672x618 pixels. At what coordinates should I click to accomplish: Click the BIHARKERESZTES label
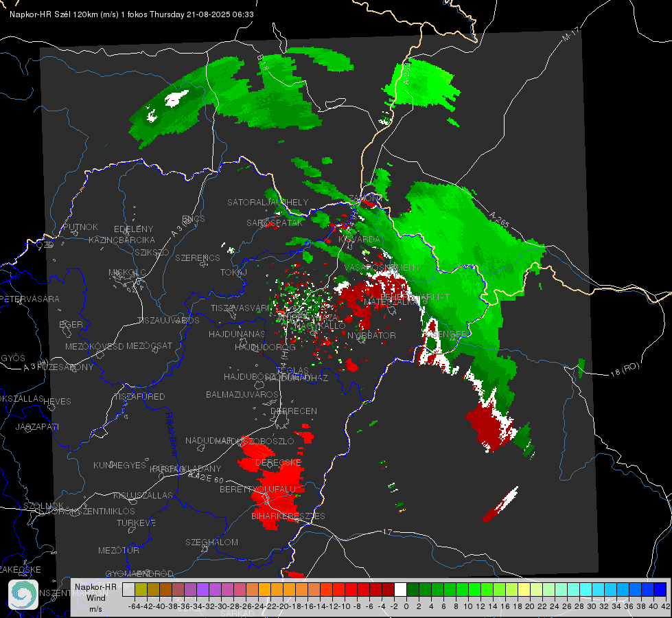pyautogui.click(x=288, y=516)
